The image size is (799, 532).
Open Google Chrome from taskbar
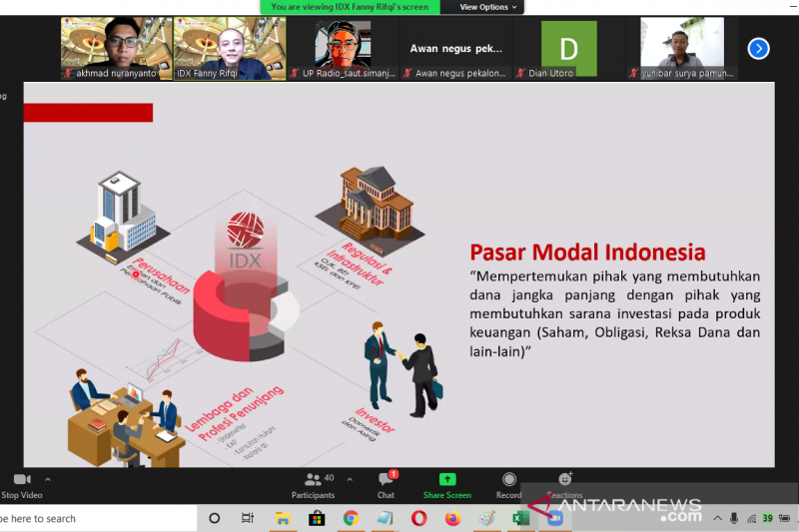click(x=351, y=518)
